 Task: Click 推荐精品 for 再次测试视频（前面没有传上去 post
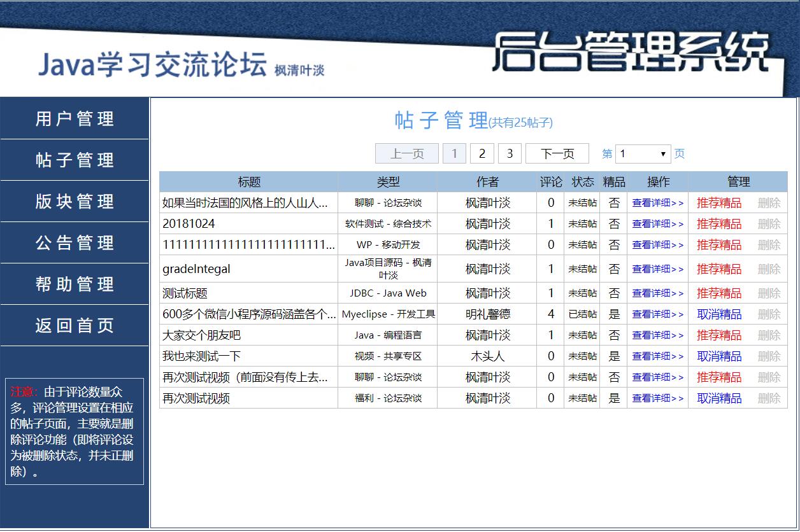click(719, 377)
